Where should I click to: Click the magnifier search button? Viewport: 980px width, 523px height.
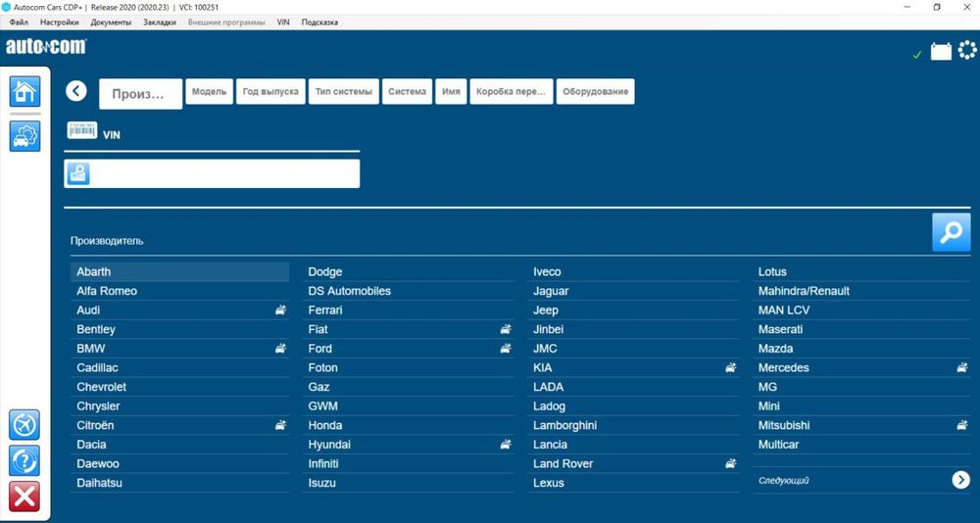[x=952, y=232]
